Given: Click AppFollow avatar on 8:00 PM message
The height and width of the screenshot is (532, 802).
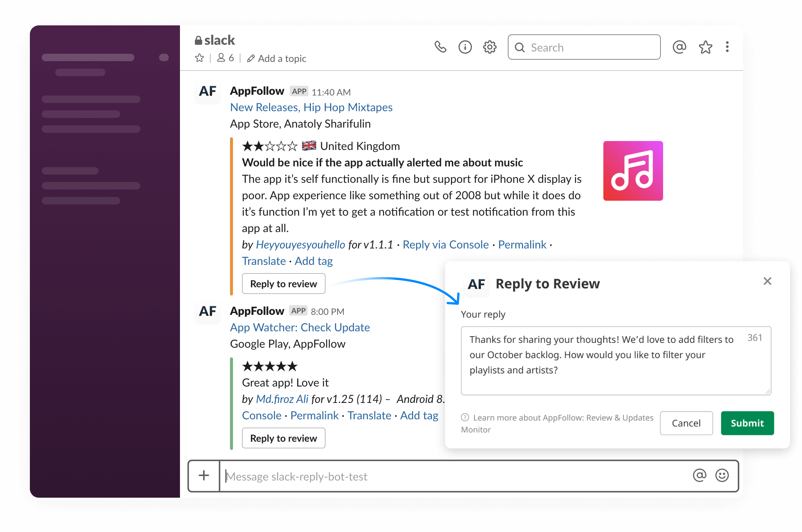Looking at the screenshot, I should pyautogui.click(x=208, y=312).
